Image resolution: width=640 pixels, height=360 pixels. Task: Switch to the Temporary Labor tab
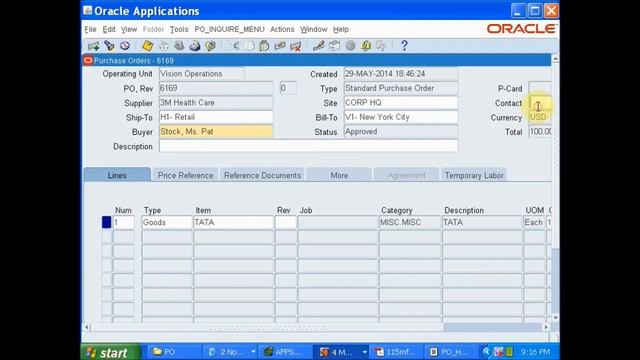tap(474, 175)
